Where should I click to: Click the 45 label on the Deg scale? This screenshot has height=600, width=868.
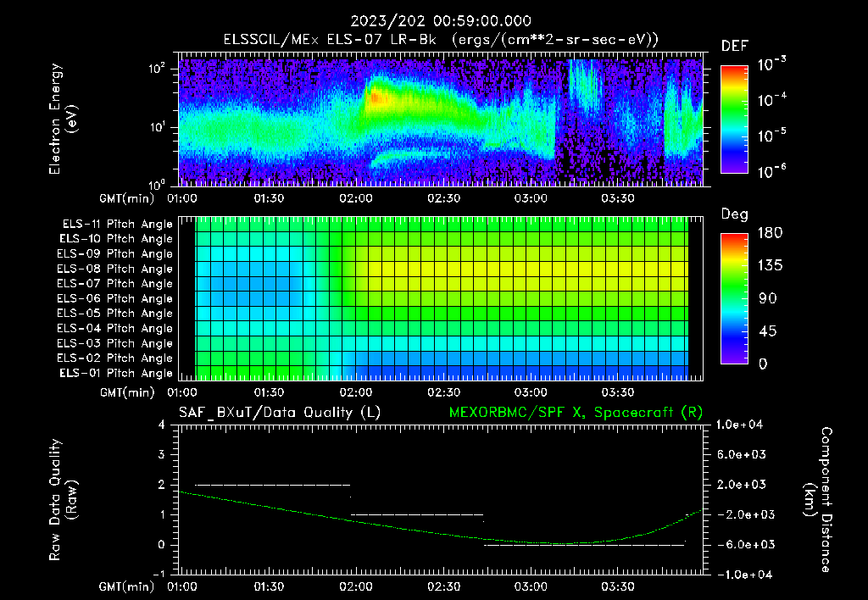pos(767,331)
